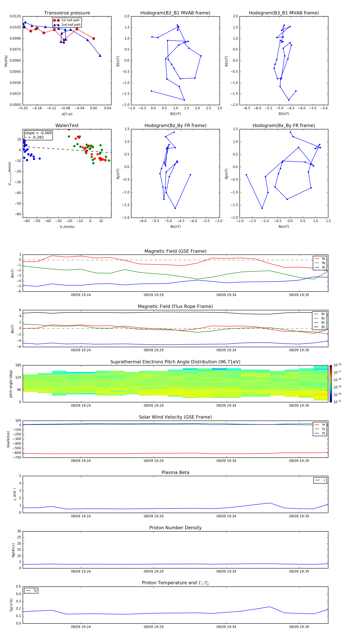Click 'Vx' in the velocity legend
This screenshot has width=351, height=644.
(x=324, y=425)
